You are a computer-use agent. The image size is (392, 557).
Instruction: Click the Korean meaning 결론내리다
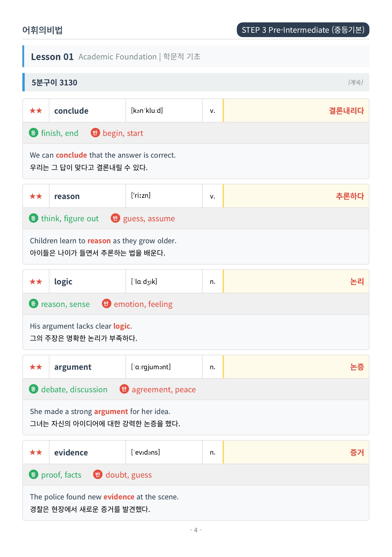[346, 111]
